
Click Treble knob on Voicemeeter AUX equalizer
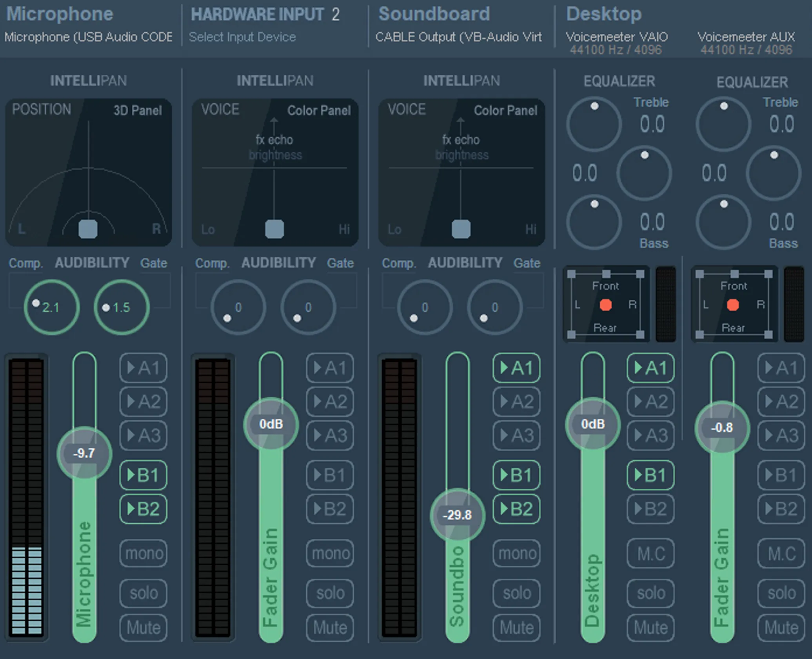[723, 124]
